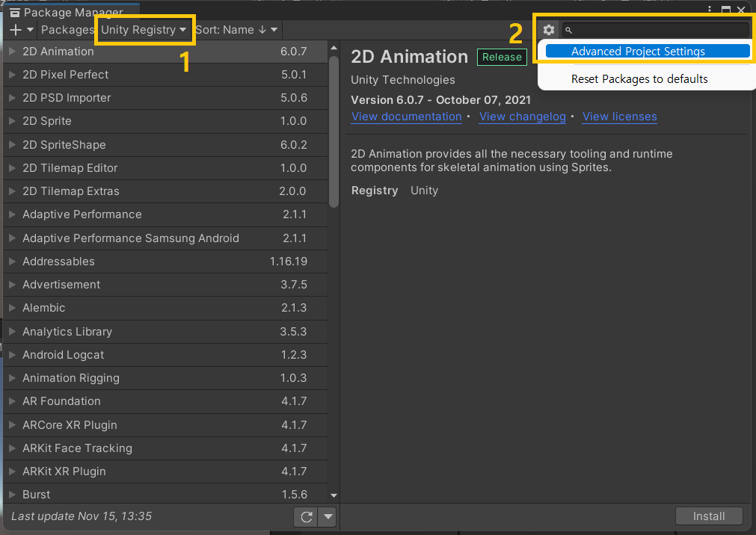Open the View licenses link

[x=620, y=117]
